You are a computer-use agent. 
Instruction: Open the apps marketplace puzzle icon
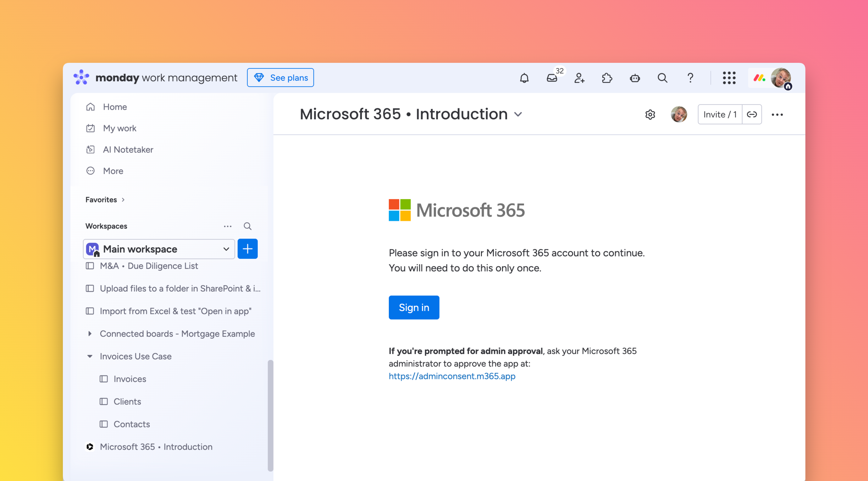[607, 78]
